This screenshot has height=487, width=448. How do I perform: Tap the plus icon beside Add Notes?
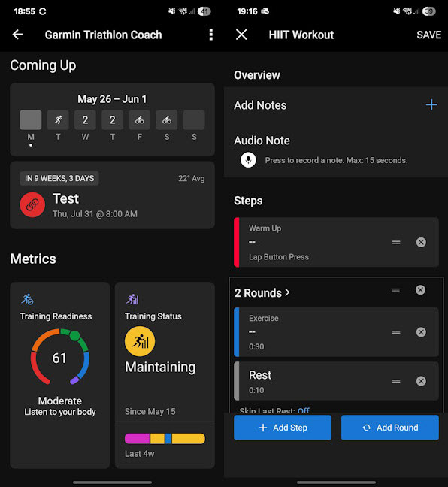[x=431, y=105]
